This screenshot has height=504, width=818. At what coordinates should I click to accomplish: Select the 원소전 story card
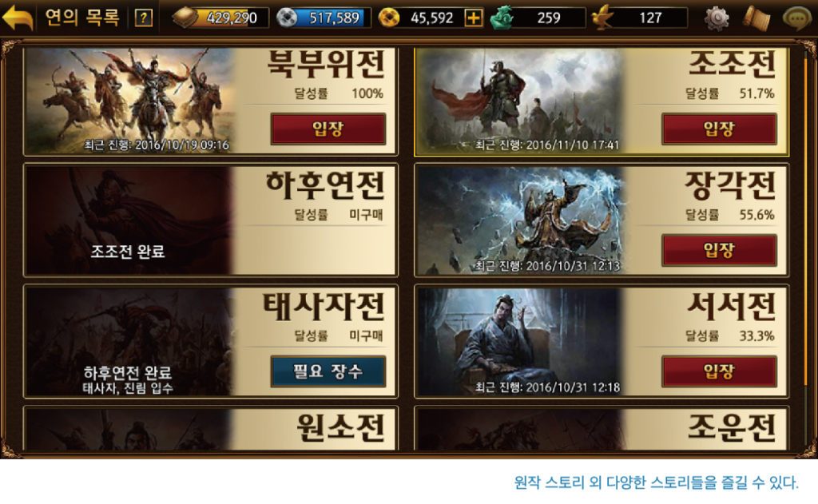pos(211,428)
